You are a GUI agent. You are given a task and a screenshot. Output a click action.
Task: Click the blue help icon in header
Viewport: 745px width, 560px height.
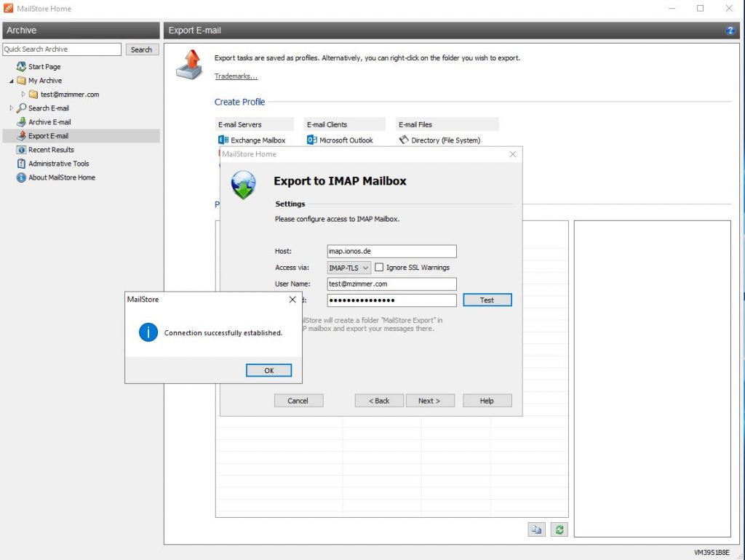point(730,31)
